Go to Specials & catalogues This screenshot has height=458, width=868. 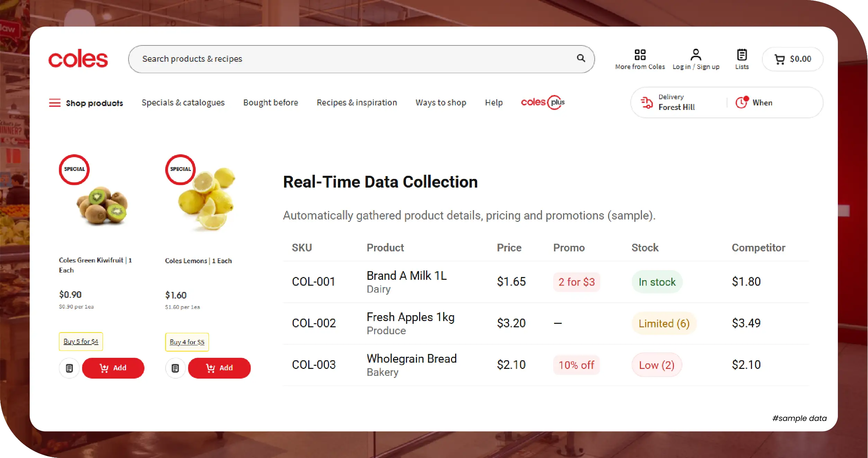coord(183,103)
